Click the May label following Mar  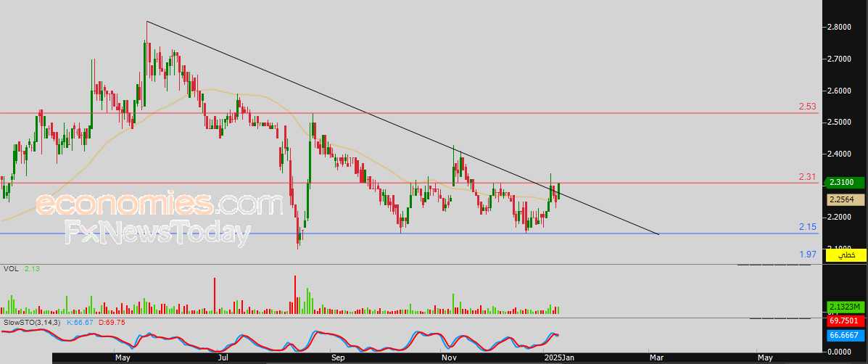pyautogui.click(x=765, y=358)
